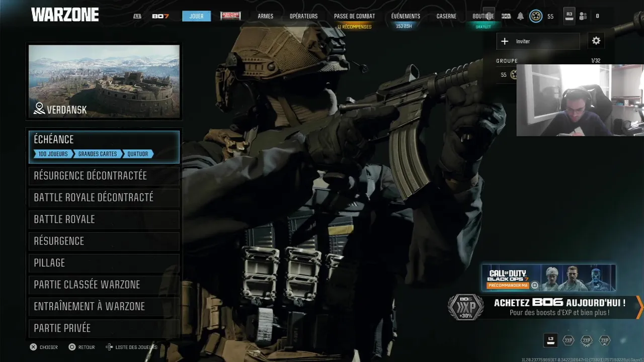Click the 153 23H event timer
Screen dimensions: 644x362
pyautogui.click(x=404, y=26)
